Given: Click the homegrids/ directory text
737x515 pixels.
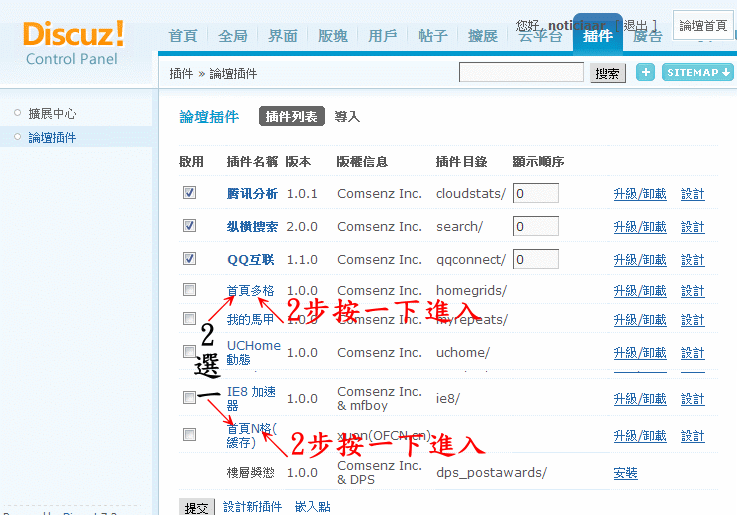Looking at the screenshot, I should click(x=471, y=291).
